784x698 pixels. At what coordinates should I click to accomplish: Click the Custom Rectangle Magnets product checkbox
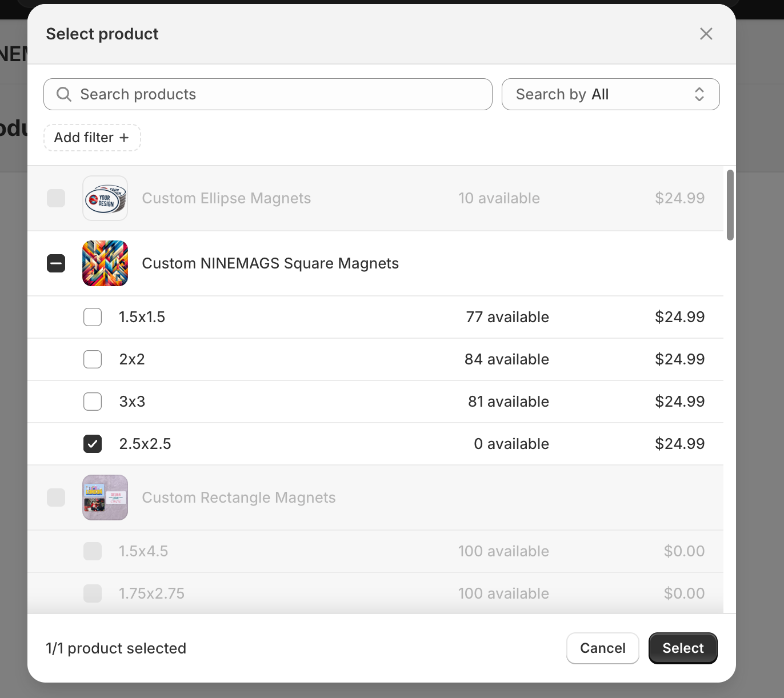[56, 498]
